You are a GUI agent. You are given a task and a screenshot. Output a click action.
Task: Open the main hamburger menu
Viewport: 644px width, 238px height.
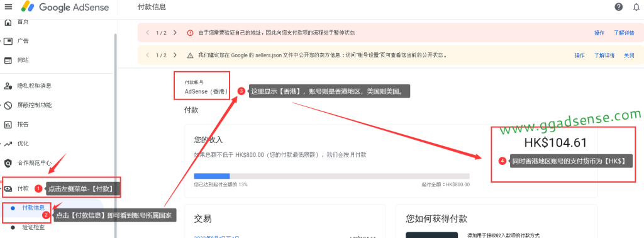click(8, 7)
